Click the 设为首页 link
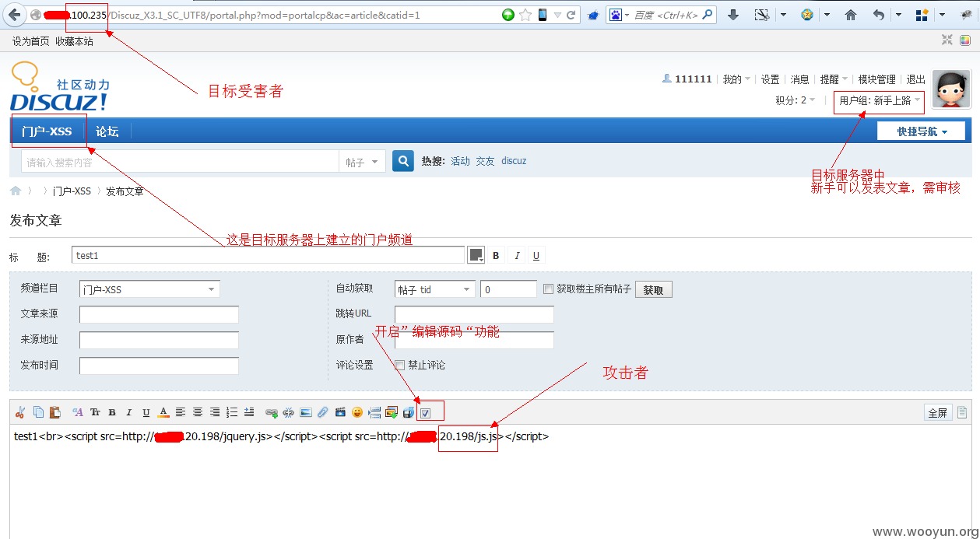The image size is (980, 539). 30,41
